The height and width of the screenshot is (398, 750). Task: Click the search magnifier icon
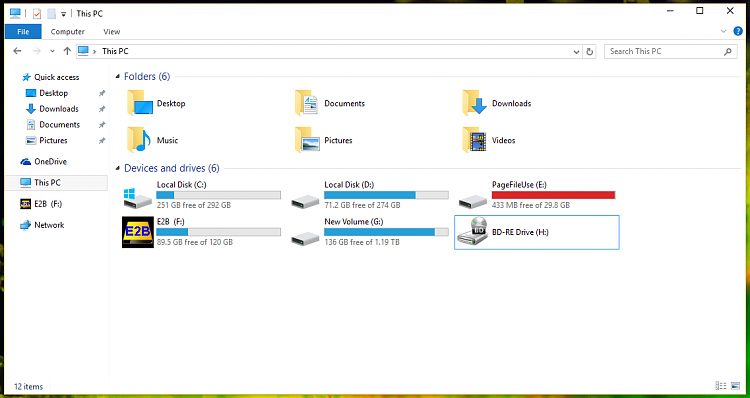coord(728,51)
